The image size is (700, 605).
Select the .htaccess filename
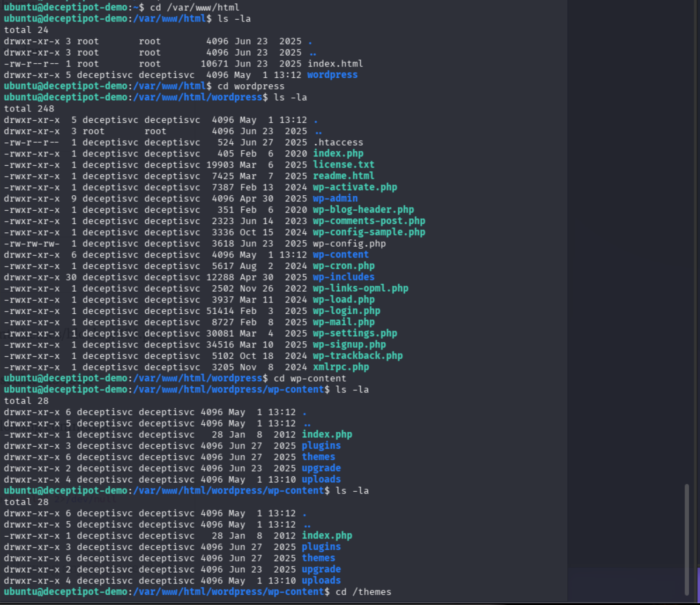[x=338, y=142]
